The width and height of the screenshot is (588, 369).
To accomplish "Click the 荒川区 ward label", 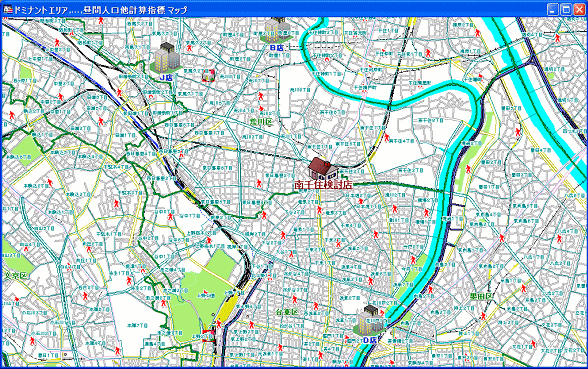I will 261,122.
